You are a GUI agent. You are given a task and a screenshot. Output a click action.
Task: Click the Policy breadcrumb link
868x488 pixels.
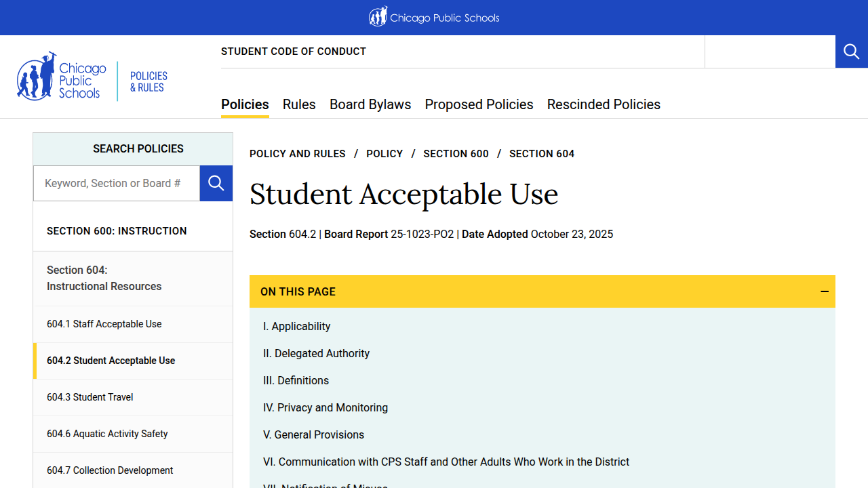384,154
